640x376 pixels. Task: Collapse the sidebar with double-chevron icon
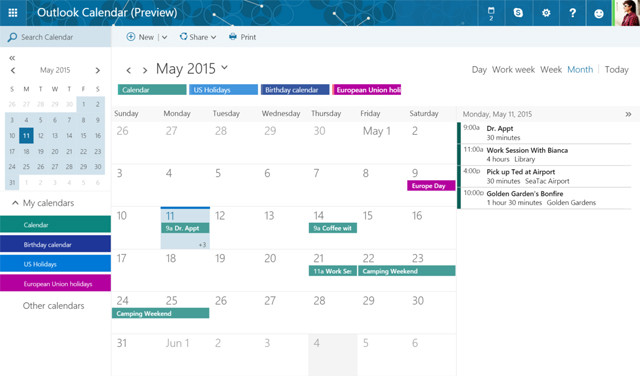pyautogui.click(x=12, y=58)
